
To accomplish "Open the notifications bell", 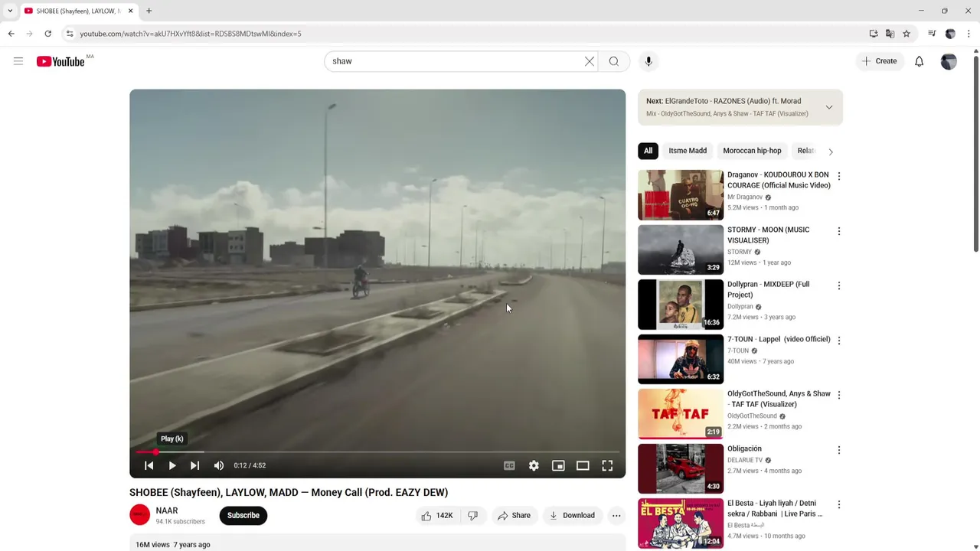I will [x=920, y=61].
